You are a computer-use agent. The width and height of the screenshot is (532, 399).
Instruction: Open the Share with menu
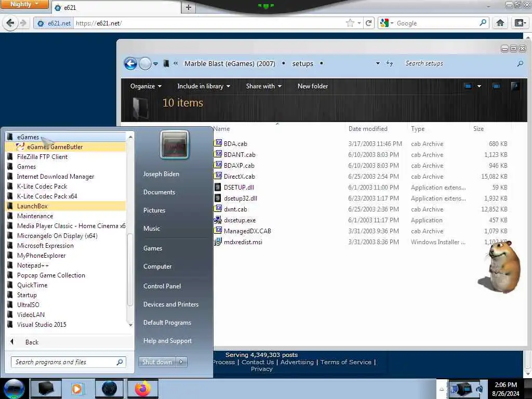pos(263,86)
